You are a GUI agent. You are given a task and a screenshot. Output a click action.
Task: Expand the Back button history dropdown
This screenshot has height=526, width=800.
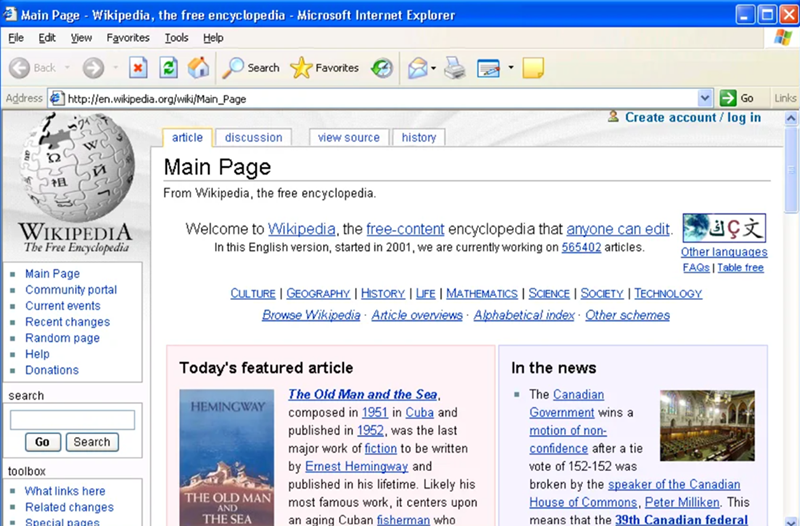coord(67,67)
